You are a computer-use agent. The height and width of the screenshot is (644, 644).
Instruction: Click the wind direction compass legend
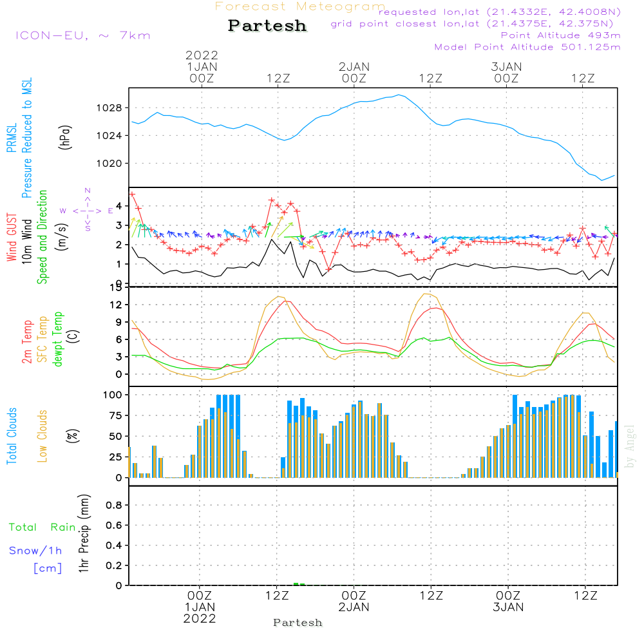(x=88, y=210)
